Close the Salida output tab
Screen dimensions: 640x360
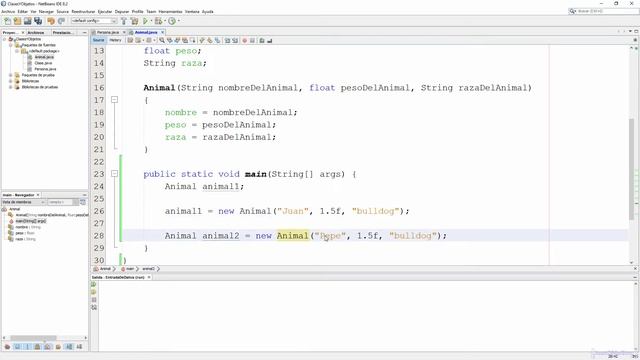(x=149, y=277)
